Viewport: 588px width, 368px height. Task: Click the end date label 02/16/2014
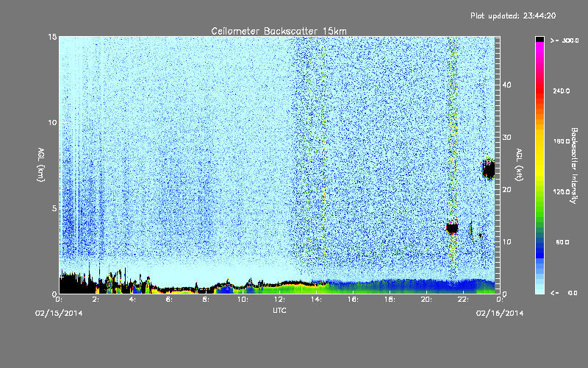(x=500, y=314)
